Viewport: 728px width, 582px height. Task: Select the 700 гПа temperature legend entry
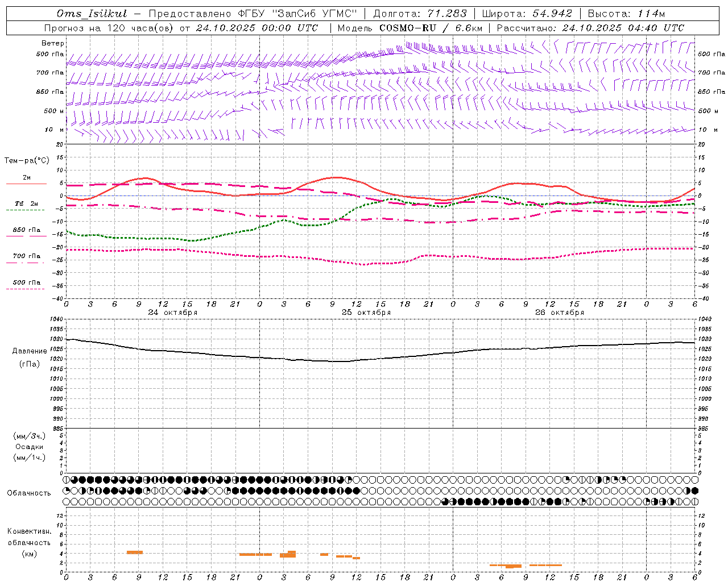[x=27, y=256]
